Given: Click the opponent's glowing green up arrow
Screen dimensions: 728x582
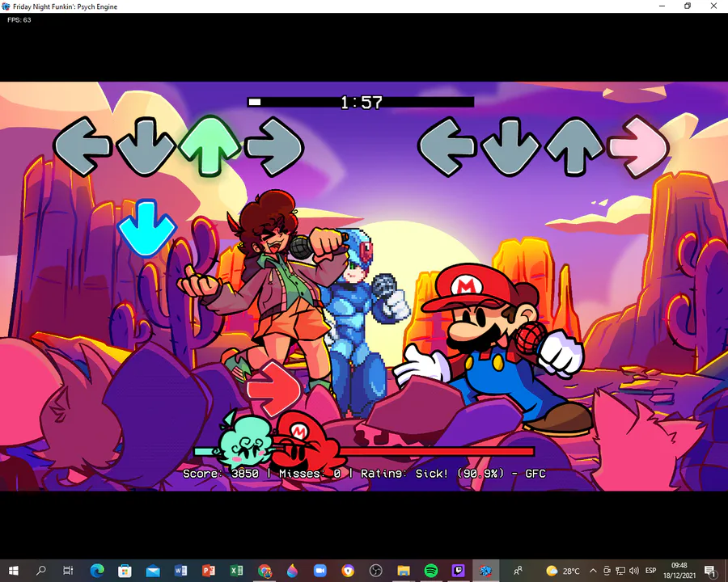Looking at the screenshot, I should click(x=210, y=146).
